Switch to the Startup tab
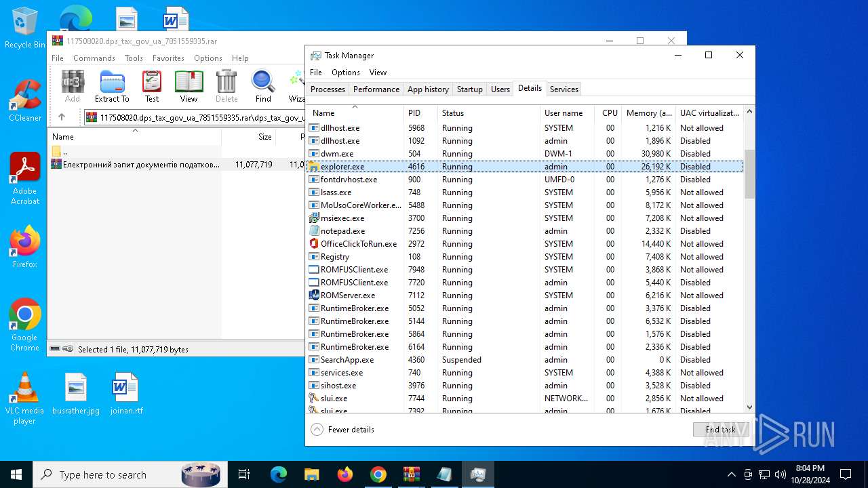The image size is (868, 488). tap(470, 89)
